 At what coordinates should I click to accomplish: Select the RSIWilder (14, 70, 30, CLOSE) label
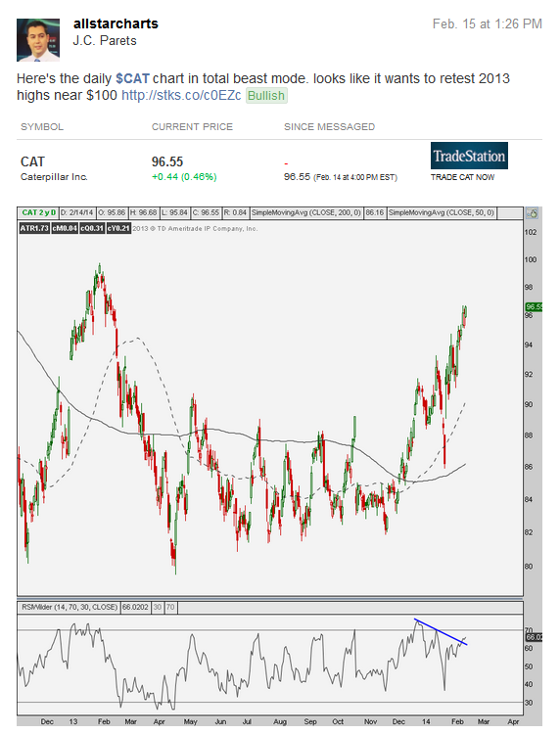[70, 607]
